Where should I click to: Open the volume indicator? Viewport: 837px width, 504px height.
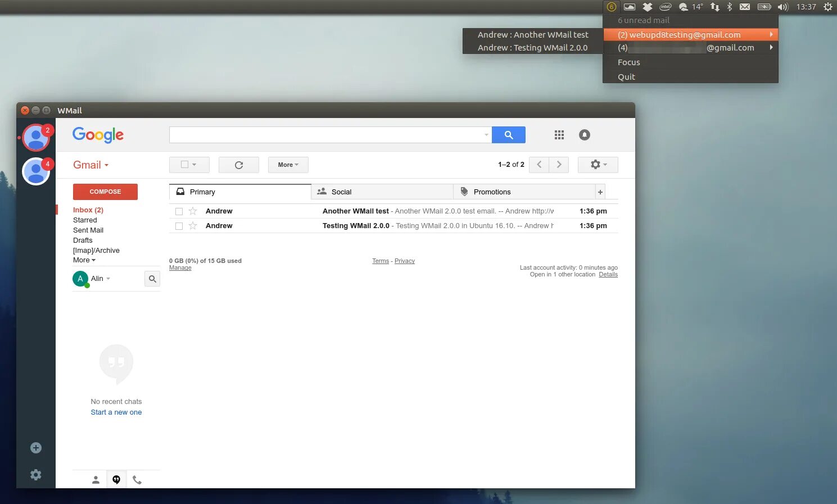pos(782,7)
